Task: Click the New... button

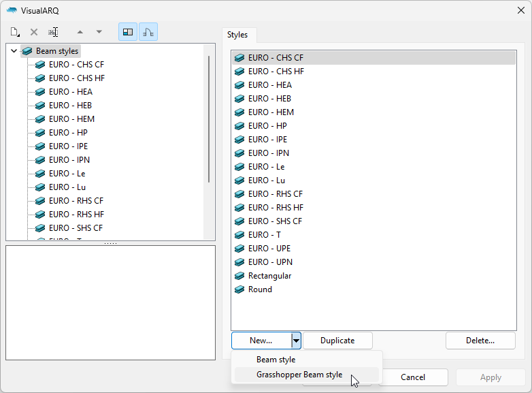Action: [261, 341]
